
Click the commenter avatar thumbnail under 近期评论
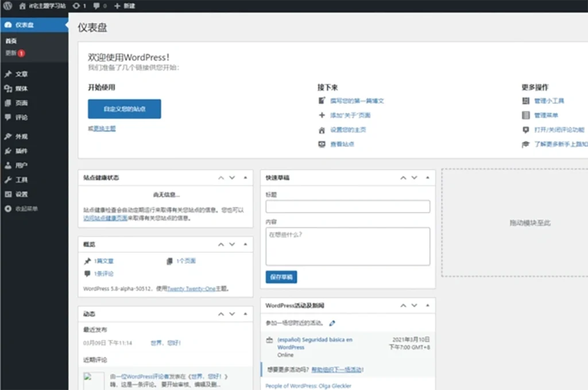(94, 381)
